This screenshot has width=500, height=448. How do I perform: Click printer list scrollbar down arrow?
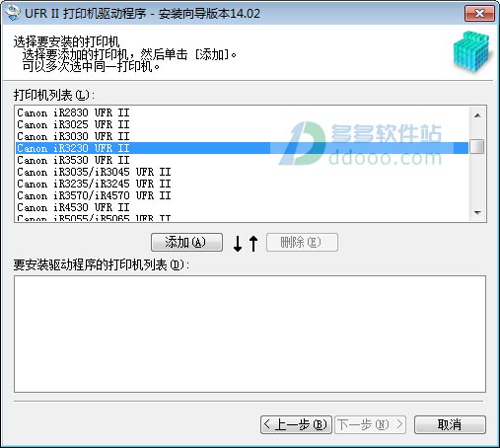coord(477,213)
